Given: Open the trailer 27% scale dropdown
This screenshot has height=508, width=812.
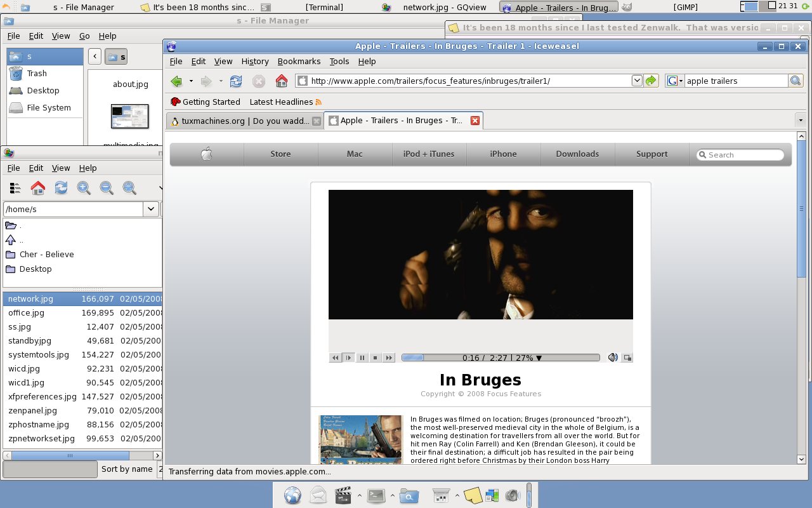Looking at the screenshot, I should tap(539, 358).
